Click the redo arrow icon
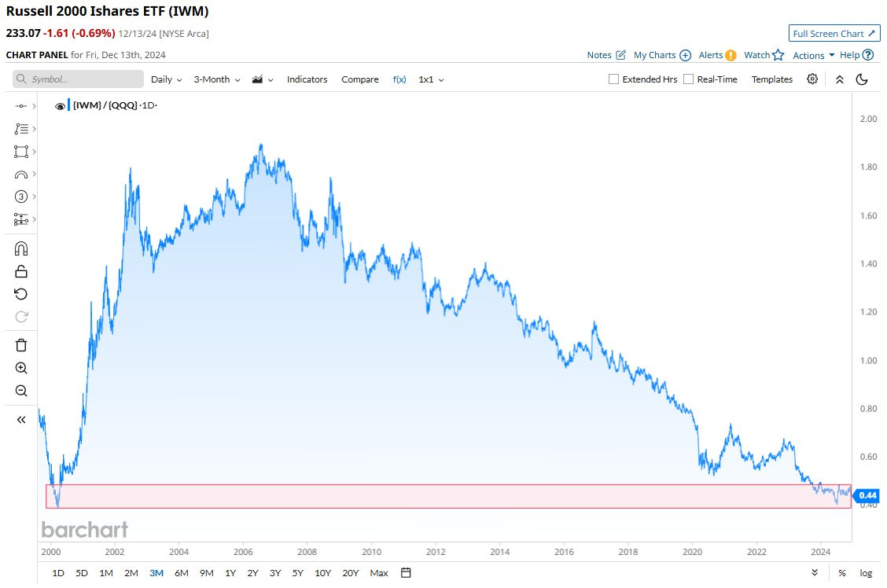The image size is (887, 588). pos(21,317)
